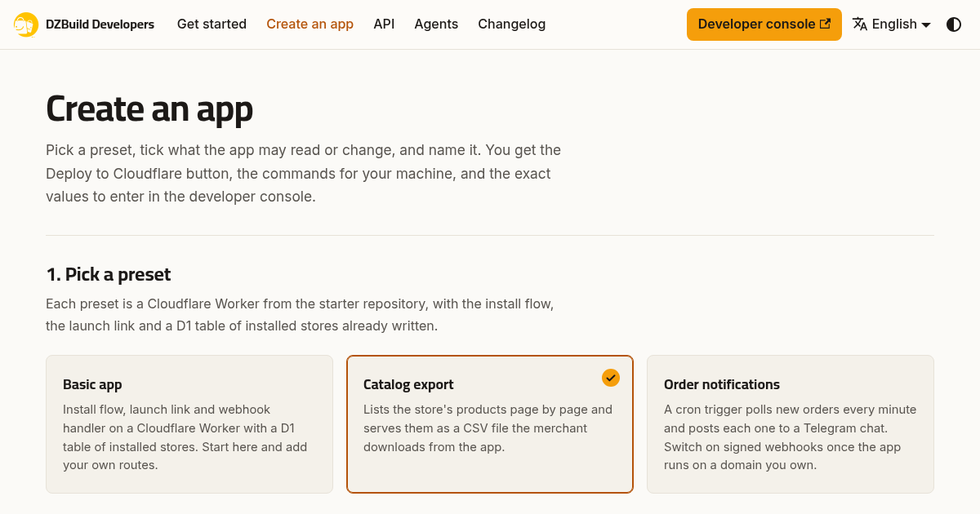Open the Agents nav item
The image size is (980, 514).
pyautogui.click(x=436, y=24)
